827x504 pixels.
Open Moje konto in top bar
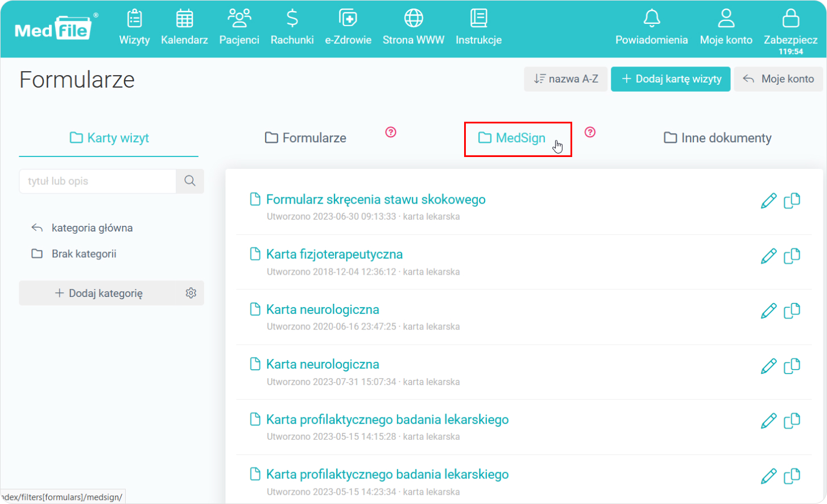726,27
